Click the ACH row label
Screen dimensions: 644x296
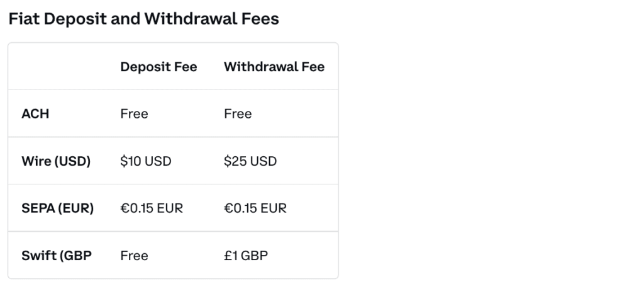(x=35, y=114)
